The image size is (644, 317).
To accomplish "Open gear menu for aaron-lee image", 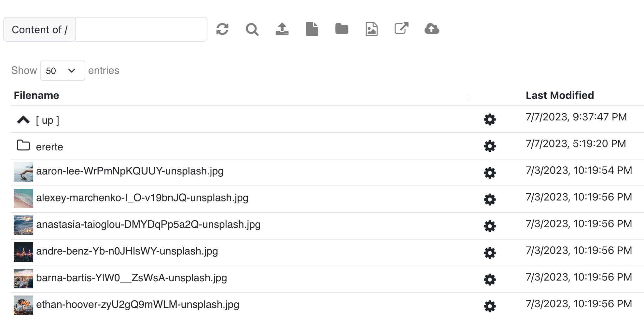I will coord(490,173).
